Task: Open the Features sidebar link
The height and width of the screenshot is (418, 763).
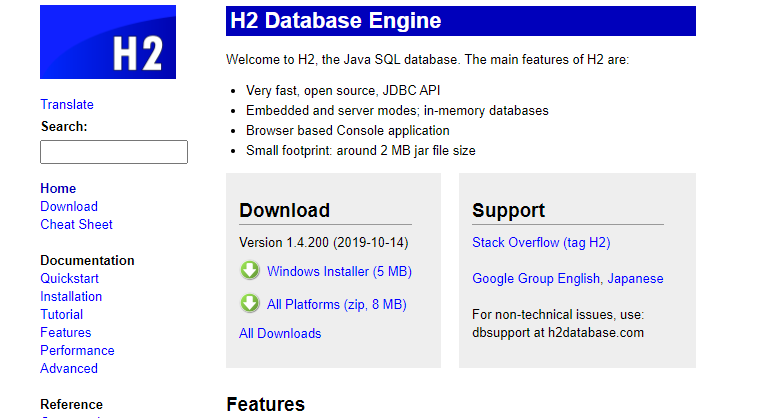Action: point(66,332)
